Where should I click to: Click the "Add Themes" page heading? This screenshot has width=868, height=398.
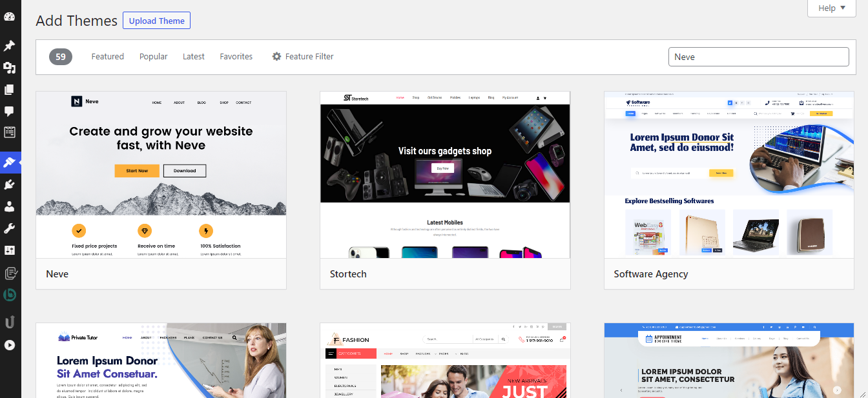click(x=77, y=21)
